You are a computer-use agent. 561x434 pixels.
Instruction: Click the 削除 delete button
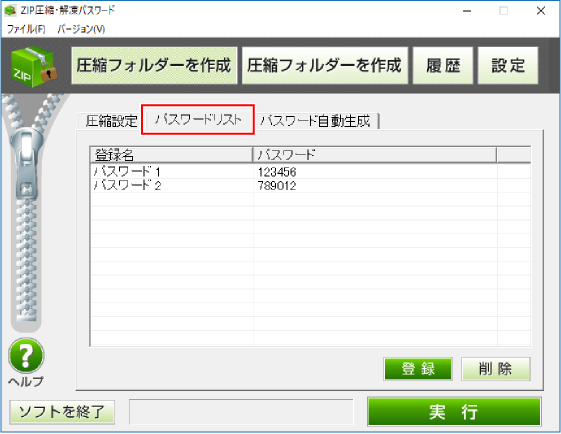(496, 369)
